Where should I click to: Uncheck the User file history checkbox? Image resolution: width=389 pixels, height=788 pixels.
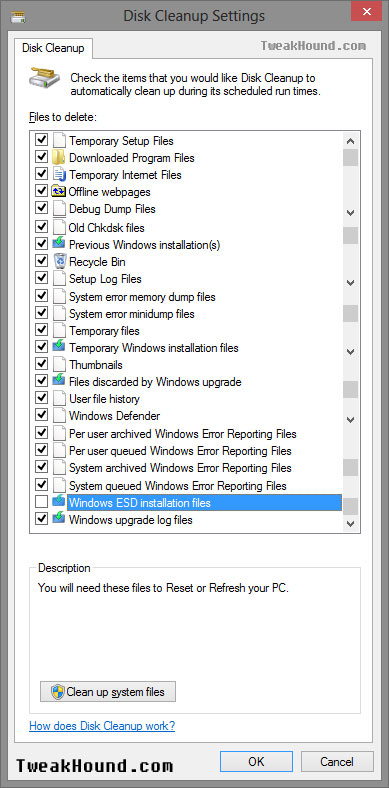coord(41,399)
